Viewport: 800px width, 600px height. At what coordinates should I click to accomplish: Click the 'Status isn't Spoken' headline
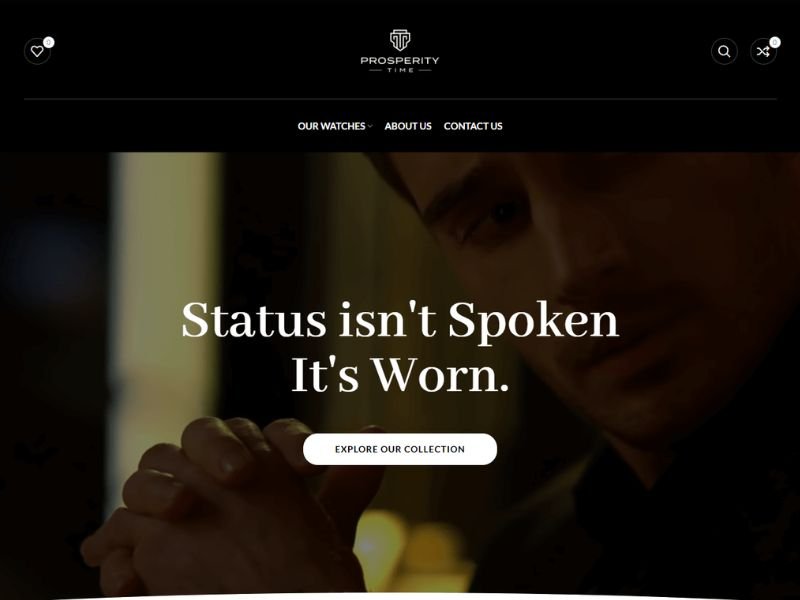point(400,319)
